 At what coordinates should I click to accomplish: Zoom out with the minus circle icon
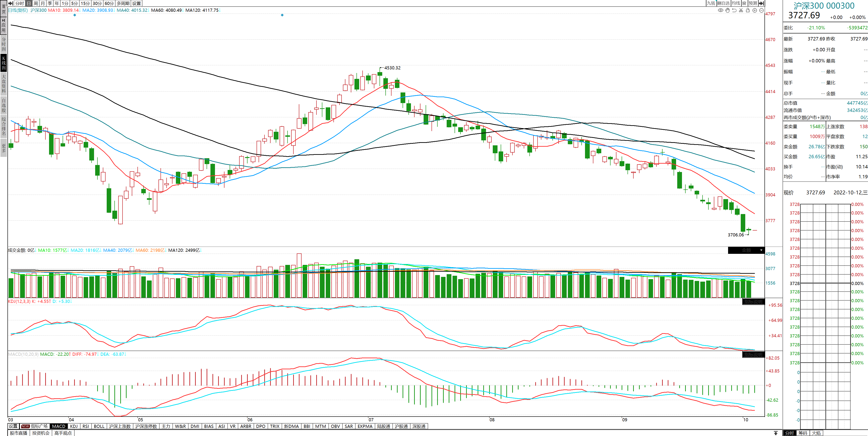coord(762,10)
